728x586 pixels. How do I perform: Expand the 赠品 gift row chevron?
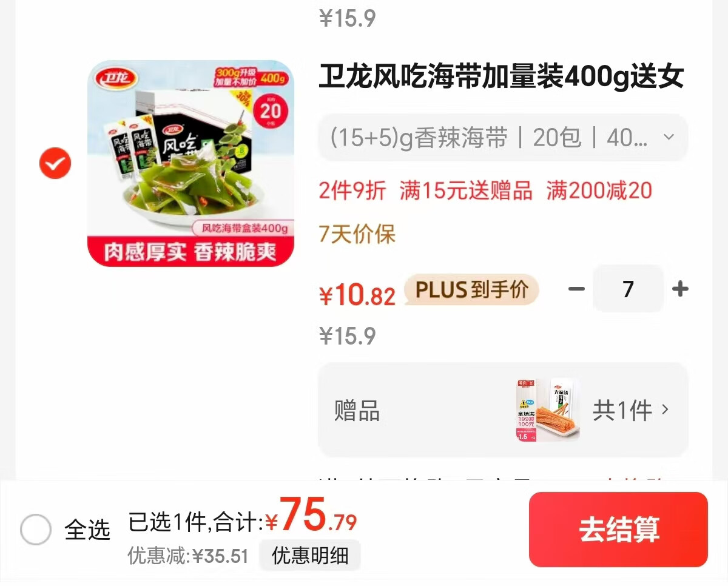click(666, 409)
